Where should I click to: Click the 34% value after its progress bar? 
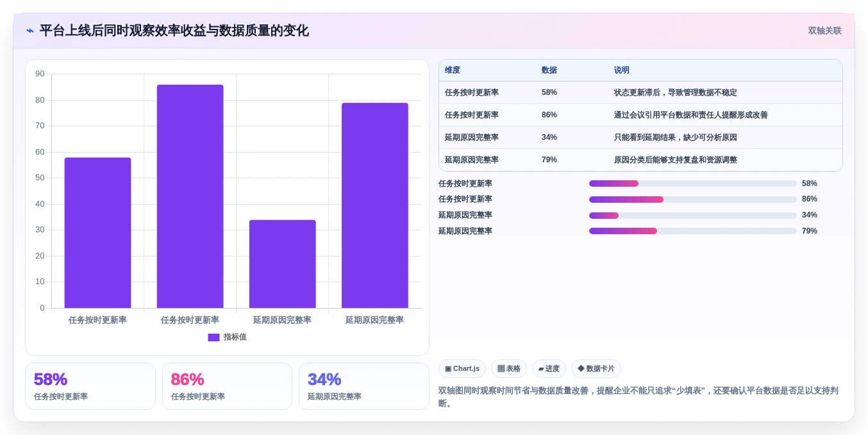point(810,215)
